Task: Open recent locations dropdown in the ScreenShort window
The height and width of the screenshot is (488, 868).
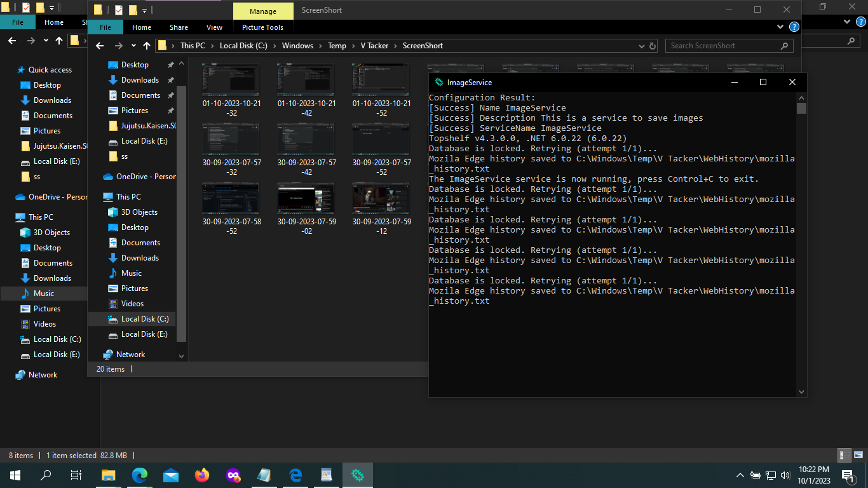Action: click(x=133, y=46)
